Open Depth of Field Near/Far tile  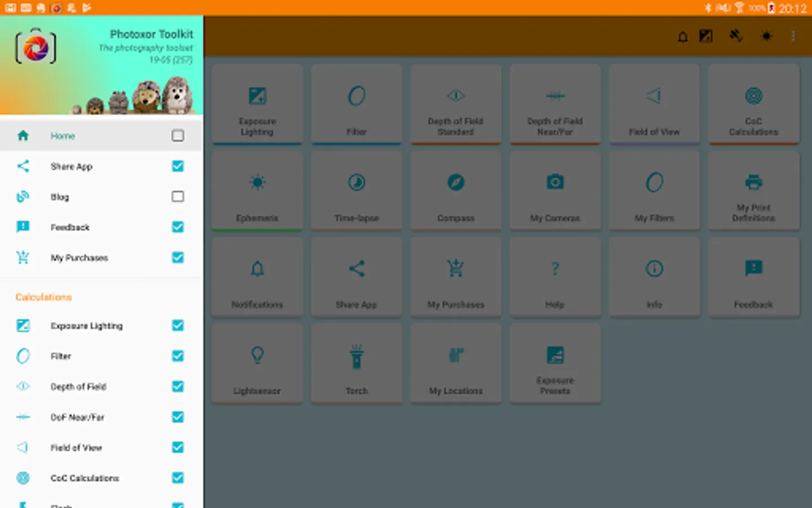pyautogui.click(x=555, y=104)
